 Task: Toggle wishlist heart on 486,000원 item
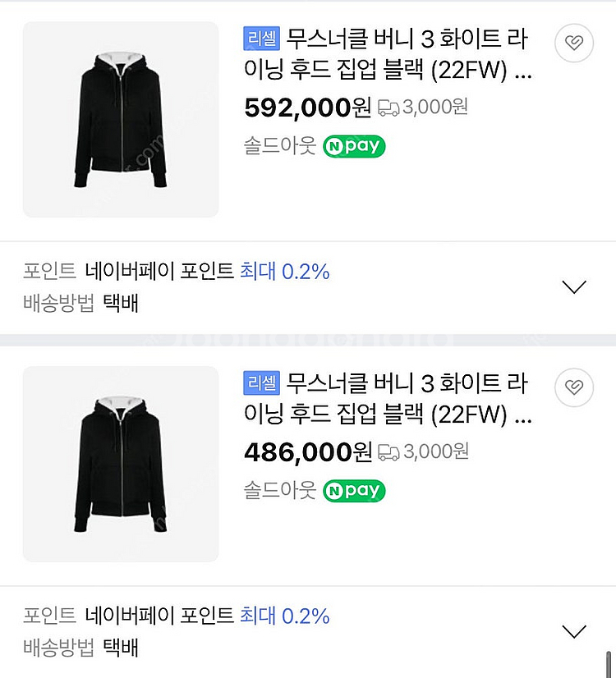575,387
